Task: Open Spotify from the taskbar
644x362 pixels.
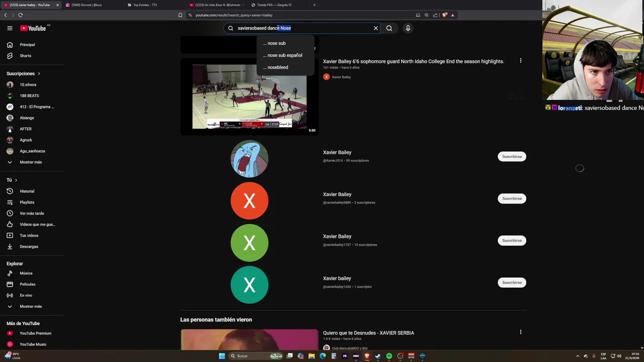Action: pos(389,356)
